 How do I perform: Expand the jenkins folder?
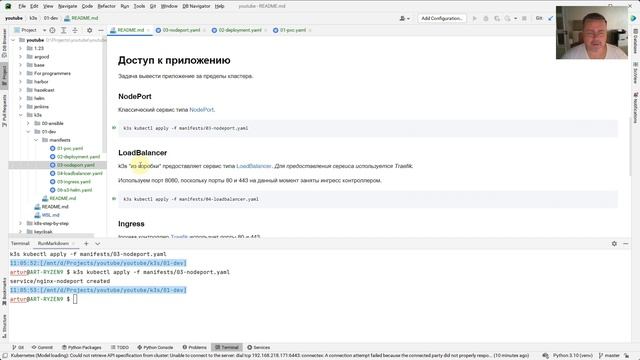click(21, 107)
